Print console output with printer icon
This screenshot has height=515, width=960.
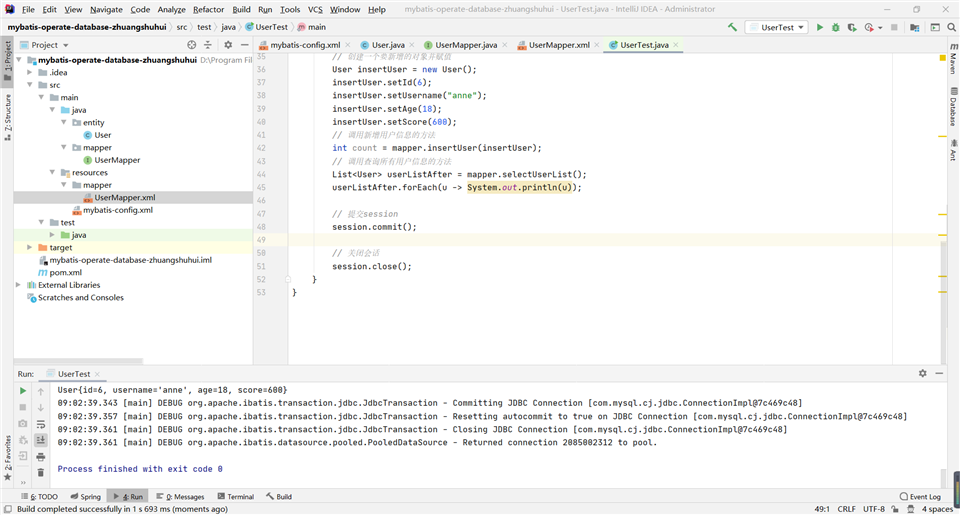tap(41, 456)
